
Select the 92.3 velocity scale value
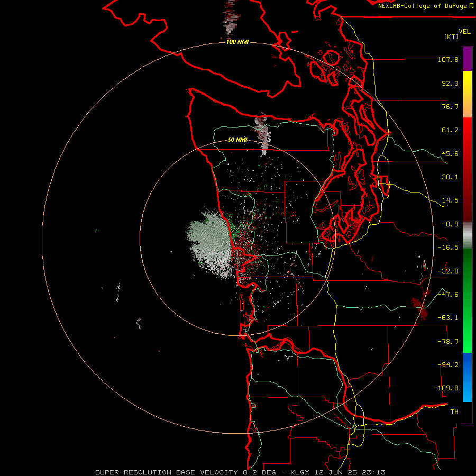pos(450,83)
